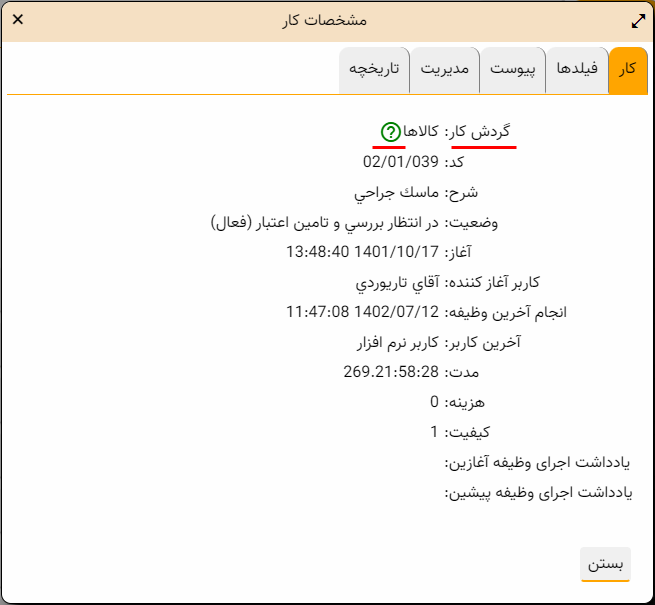Click the starter user آقاي تاريوردي
The height and width of the screenshot is (605, 655).
click(397, 282)
